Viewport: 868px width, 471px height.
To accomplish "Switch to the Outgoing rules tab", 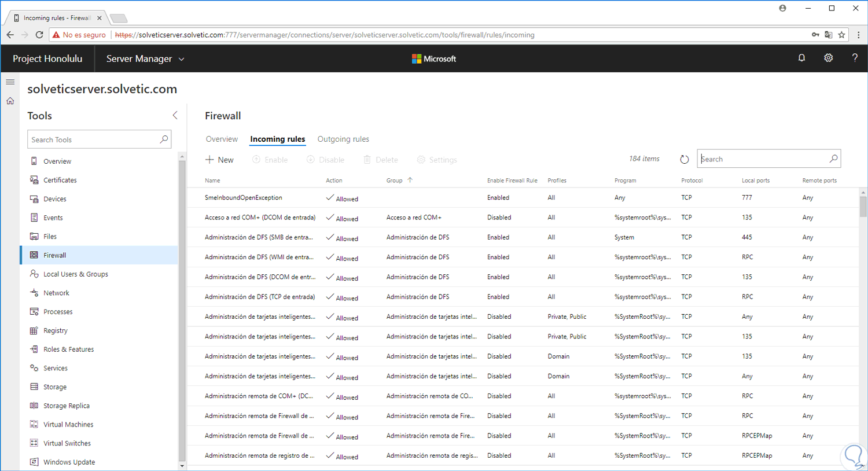I will pos(343,139).
